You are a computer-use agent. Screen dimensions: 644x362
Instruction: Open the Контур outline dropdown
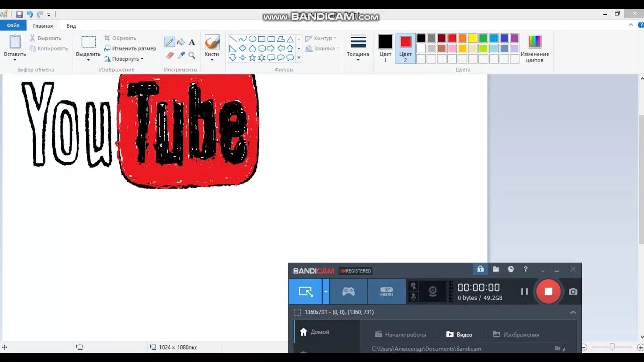tap(321, 38)
